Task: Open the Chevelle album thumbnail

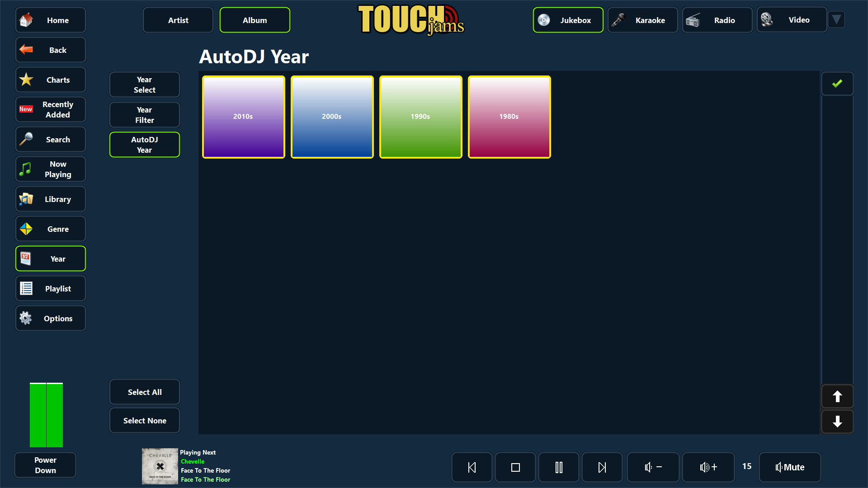Action: click(160, 466)
